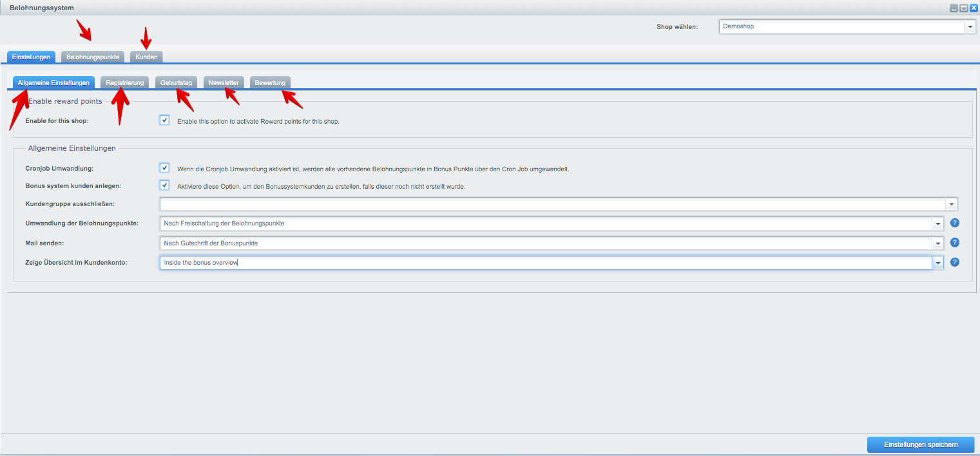Select the Registrierung sub-tab

[125, 82]
